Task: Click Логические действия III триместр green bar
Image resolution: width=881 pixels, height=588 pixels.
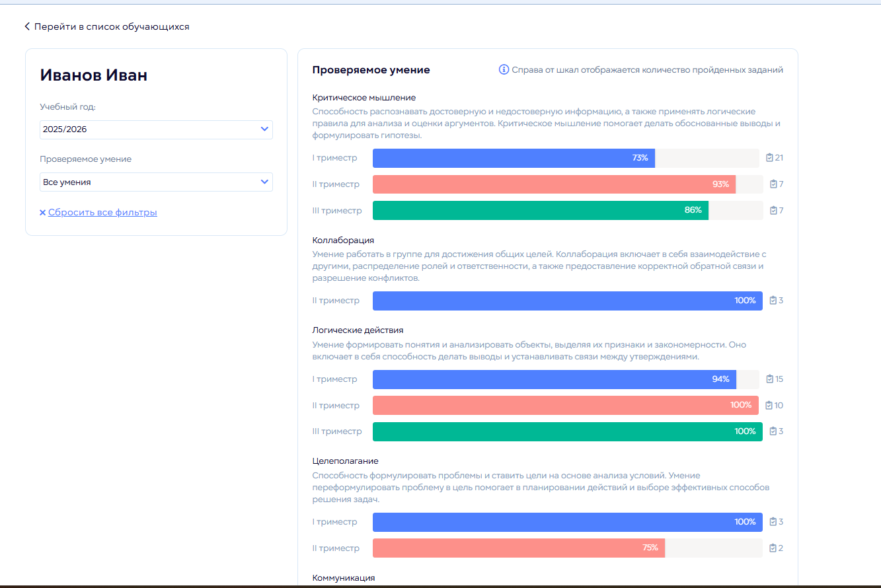Action: [x=568, y=431]
